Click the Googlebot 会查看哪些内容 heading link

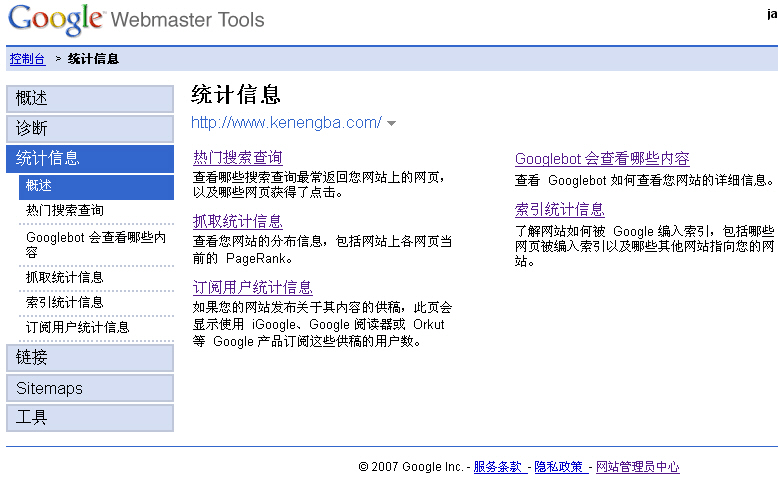[x=602, y=159]
